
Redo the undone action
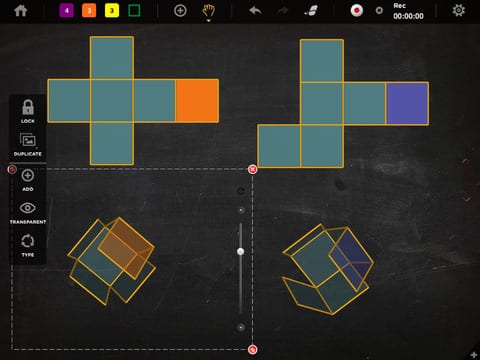coord(283,11)
